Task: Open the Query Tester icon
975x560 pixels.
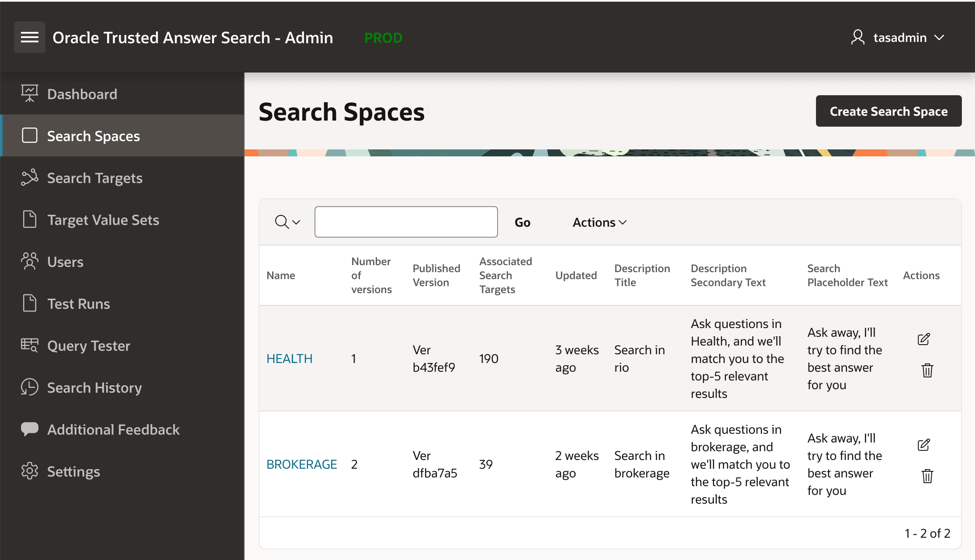Action: [29, 345]
